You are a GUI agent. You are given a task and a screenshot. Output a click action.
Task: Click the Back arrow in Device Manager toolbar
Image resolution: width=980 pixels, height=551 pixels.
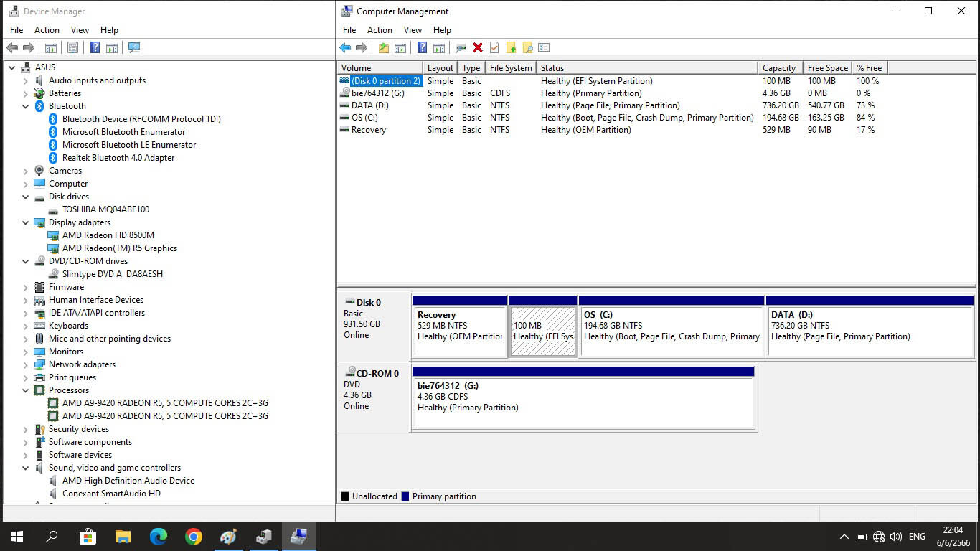point(11,48)
